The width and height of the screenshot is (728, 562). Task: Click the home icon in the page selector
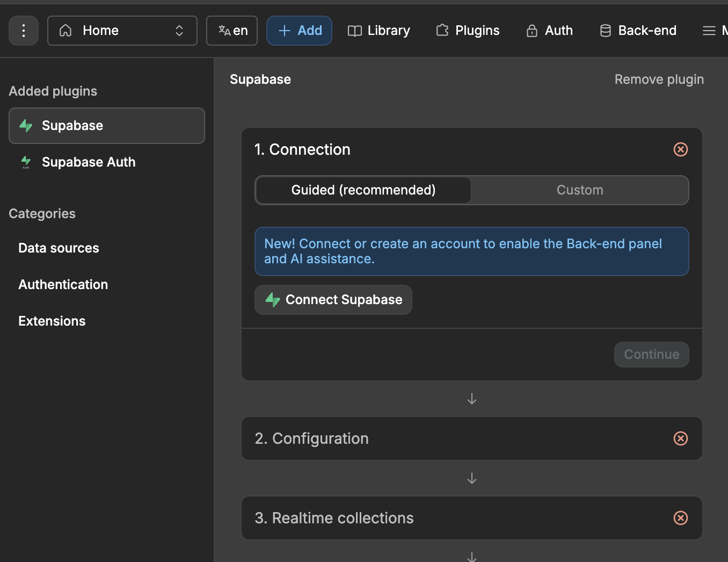[65, 31]
